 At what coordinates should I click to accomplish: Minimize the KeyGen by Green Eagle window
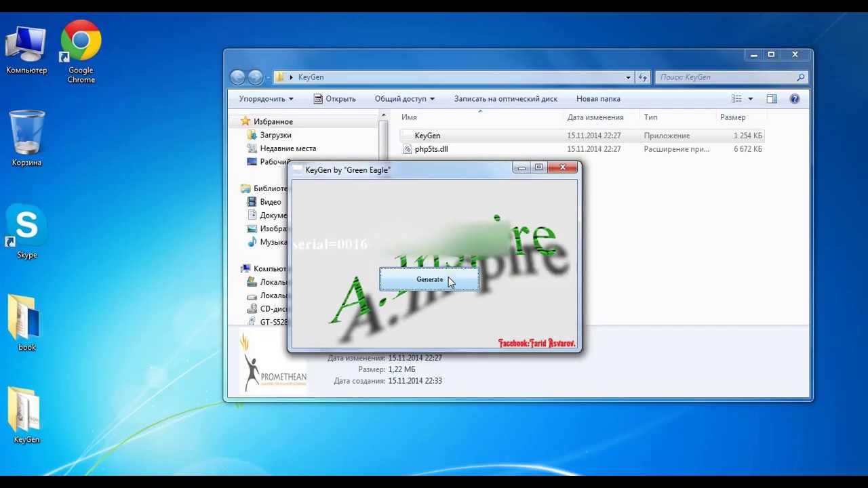[521, 167]
